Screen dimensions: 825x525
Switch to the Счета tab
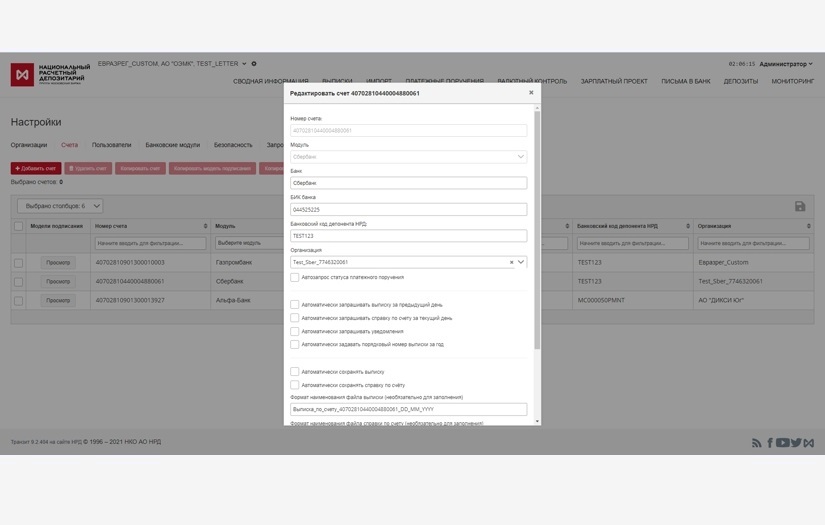(69, 145)
